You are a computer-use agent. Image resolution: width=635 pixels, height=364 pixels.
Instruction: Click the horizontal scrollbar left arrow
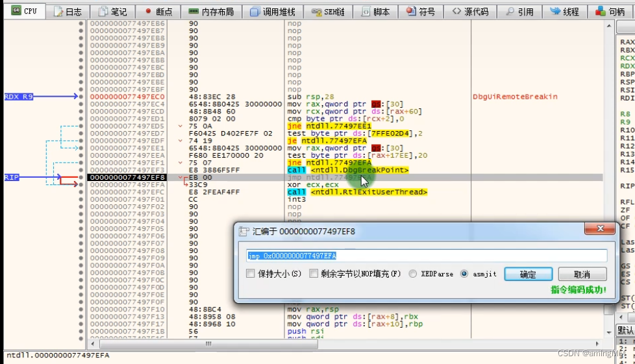tap(93, 344)
